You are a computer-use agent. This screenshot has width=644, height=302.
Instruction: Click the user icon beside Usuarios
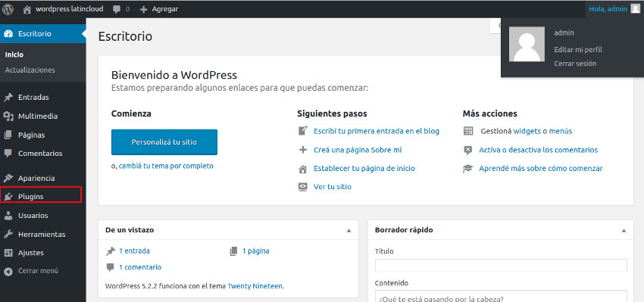point(8,216)
